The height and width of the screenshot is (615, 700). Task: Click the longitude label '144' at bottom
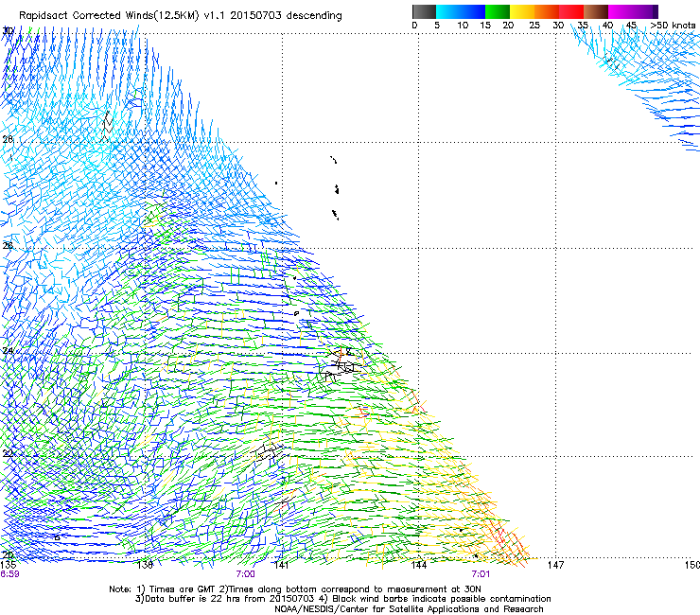418,566
